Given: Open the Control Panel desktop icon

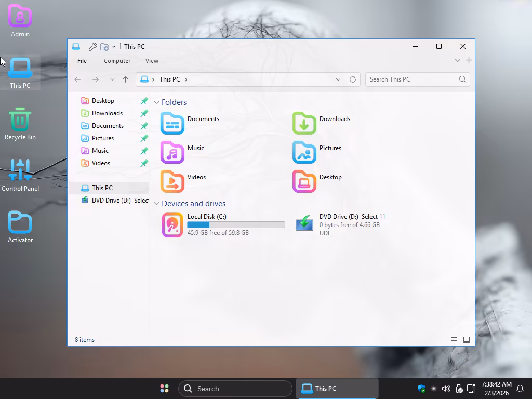Looking at the screenshot, I should click(x=20, y=171).
